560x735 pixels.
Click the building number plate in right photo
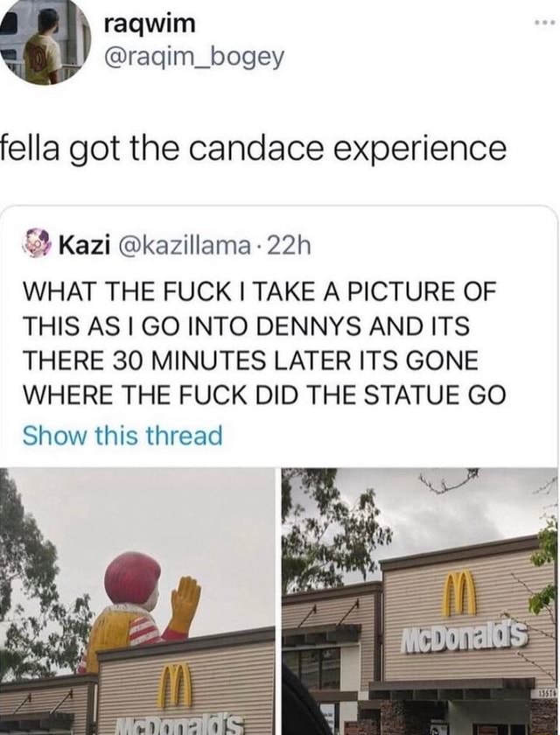[547, 693]
